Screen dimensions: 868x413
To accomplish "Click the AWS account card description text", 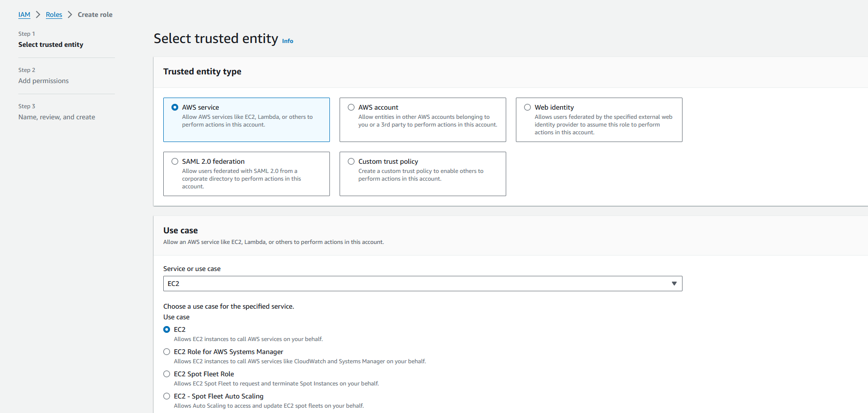I will point(427,121).
